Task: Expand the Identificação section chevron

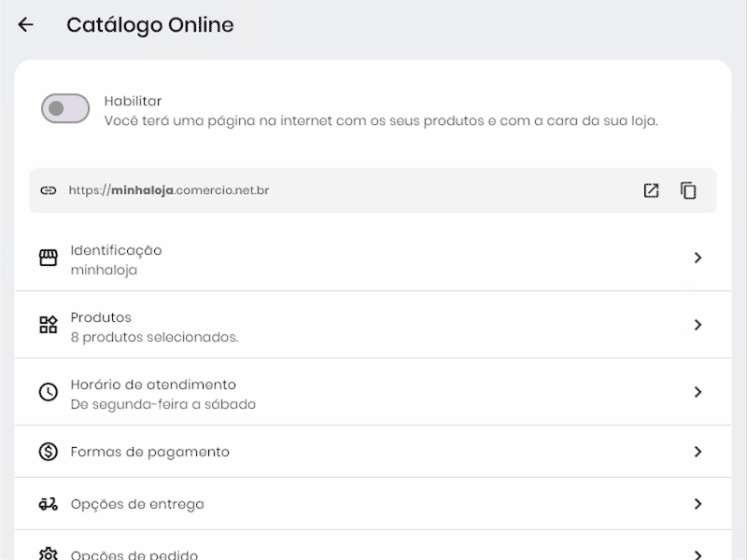Action: tap(698, 257)
